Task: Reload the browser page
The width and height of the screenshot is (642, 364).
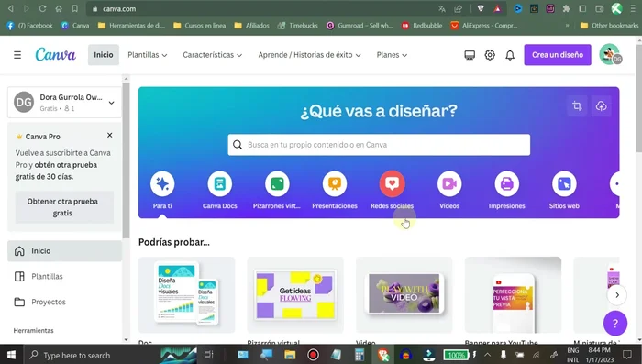Action: pos(42,8)
